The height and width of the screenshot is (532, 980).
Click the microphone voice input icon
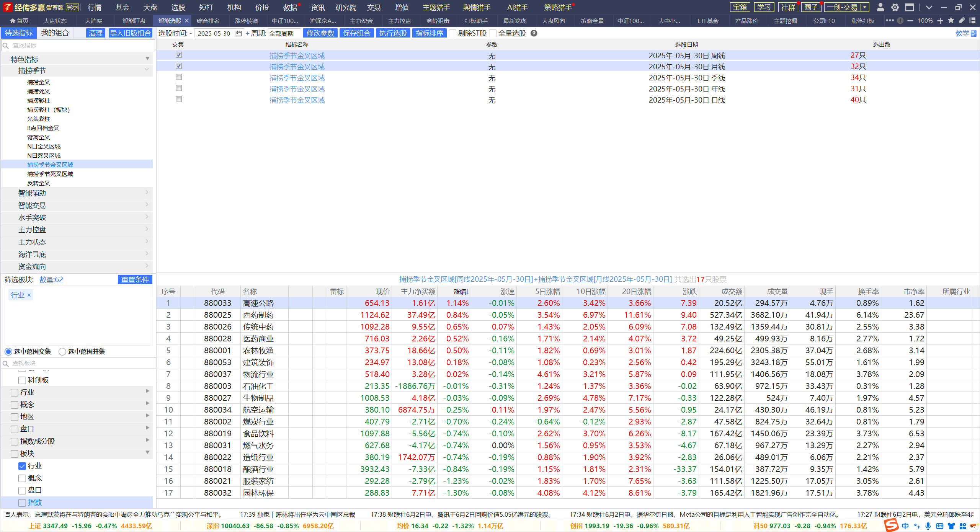[x=928, y=526]
